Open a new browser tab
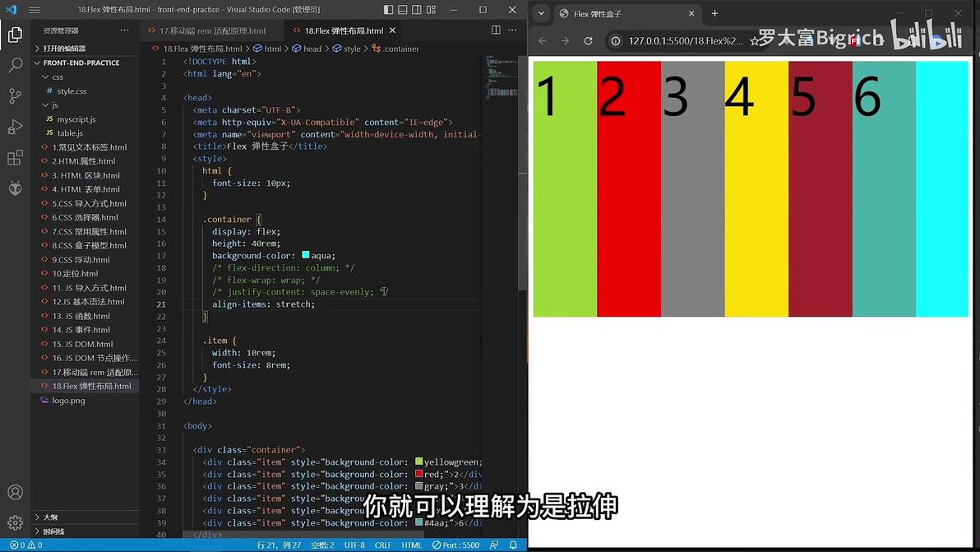Screen dimensions: 980x552 pyautogui.click(x=714, y=13)
